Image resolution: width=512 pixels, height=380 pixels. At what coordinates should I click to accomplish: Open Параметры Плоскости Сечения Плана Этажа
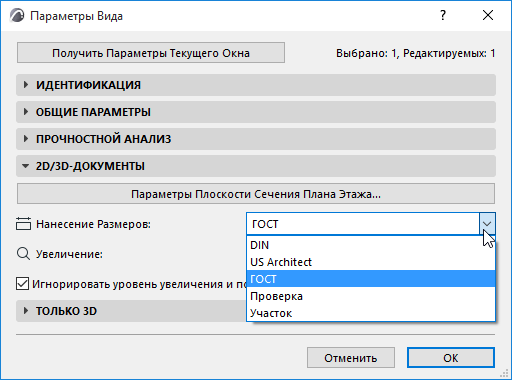[x=256, y=194]
